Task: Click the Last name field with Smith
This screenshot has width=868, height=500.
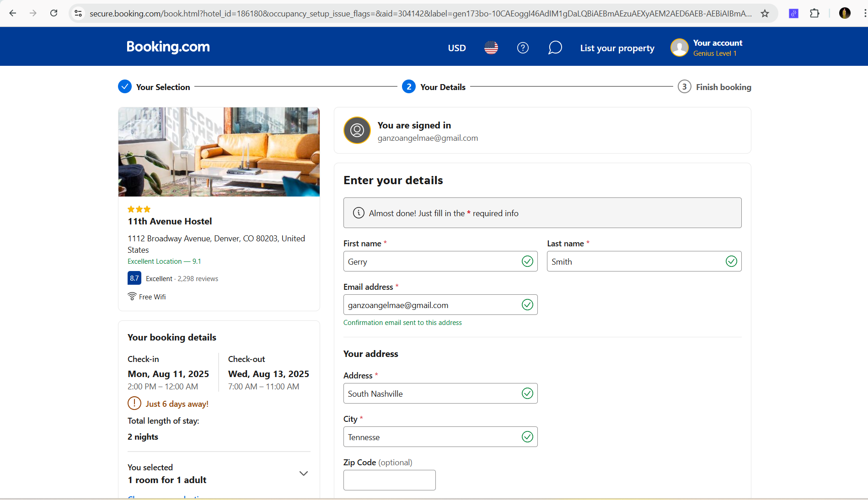Action: pyautogui.click(x=644, y=261)
